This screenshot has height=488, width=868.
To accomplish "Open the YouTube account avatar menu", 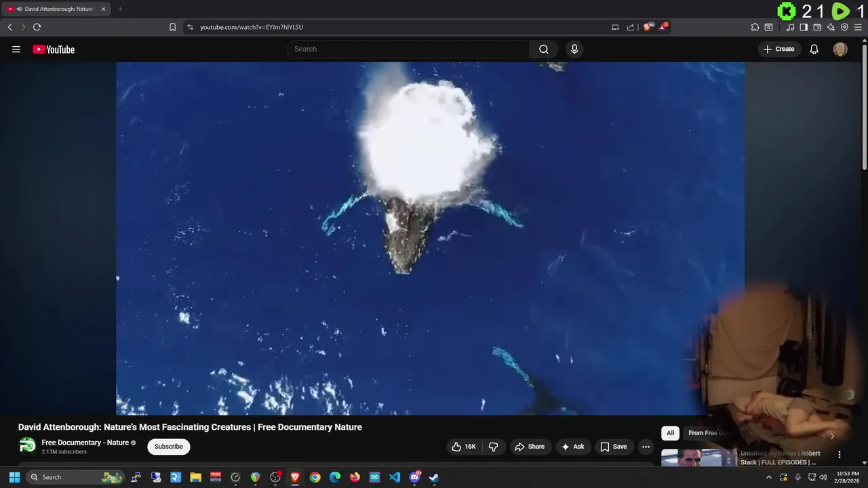I will click(x=840, y=49).
